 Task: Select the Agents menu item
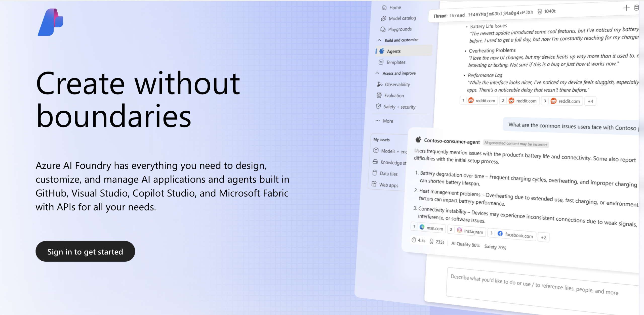tap(394, 51)
